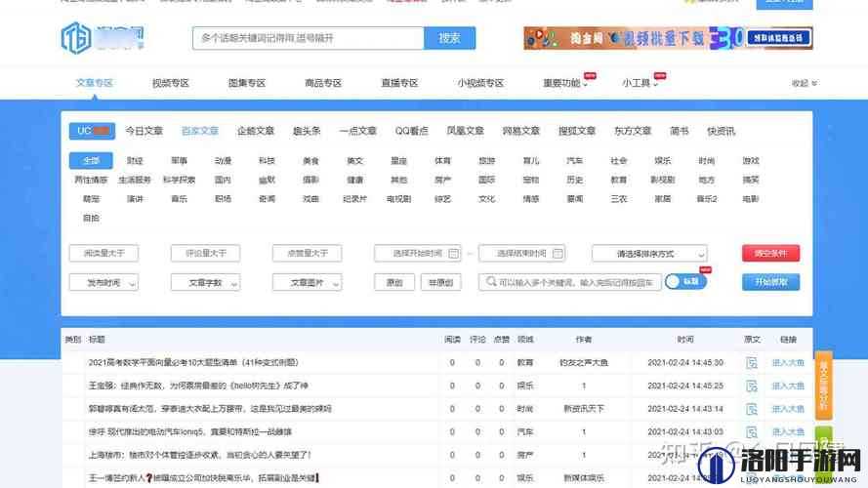Open original-text icon for the 14:45:25 row

(x=751, y=386)
